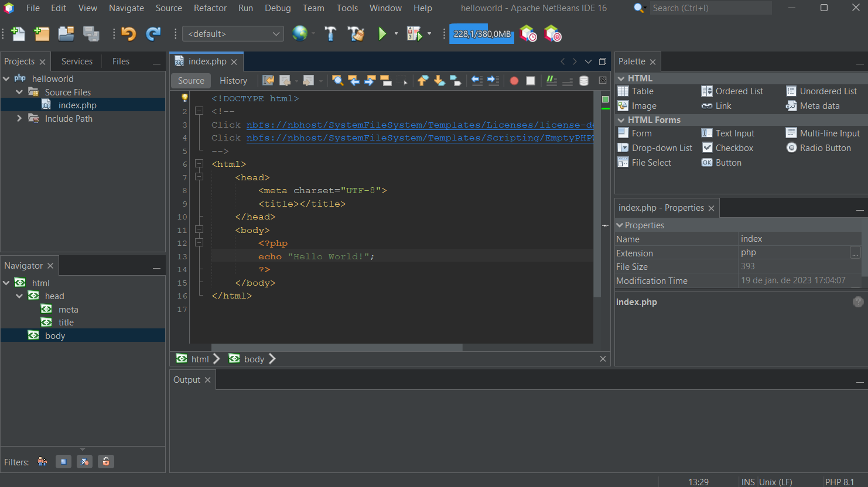Image resolution: width=868 pixels, height=487 pixels.
Task: Open the Refactor menu
Action: point(210,8)
